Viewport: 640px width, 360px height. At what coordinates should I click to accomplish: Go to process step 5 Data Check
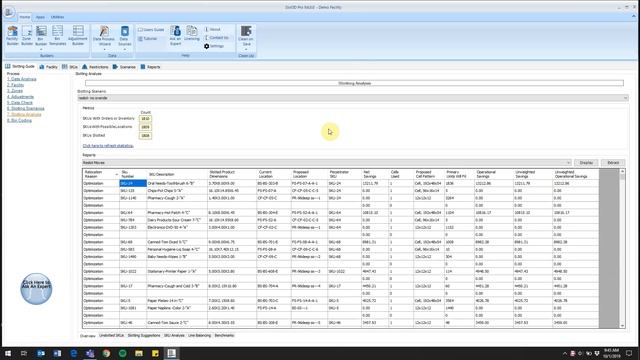[x=20, y=103]
